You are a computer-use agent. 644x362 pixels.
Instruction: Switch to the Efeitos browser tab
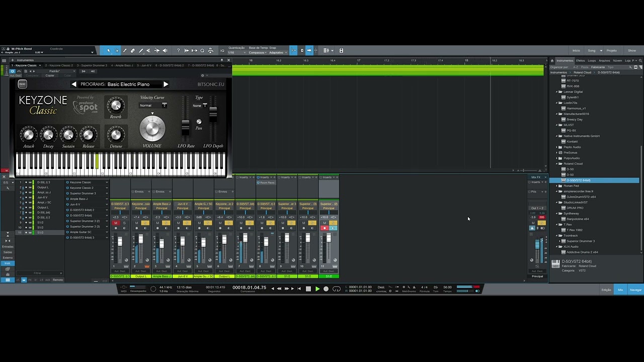(x=580, y=60)
